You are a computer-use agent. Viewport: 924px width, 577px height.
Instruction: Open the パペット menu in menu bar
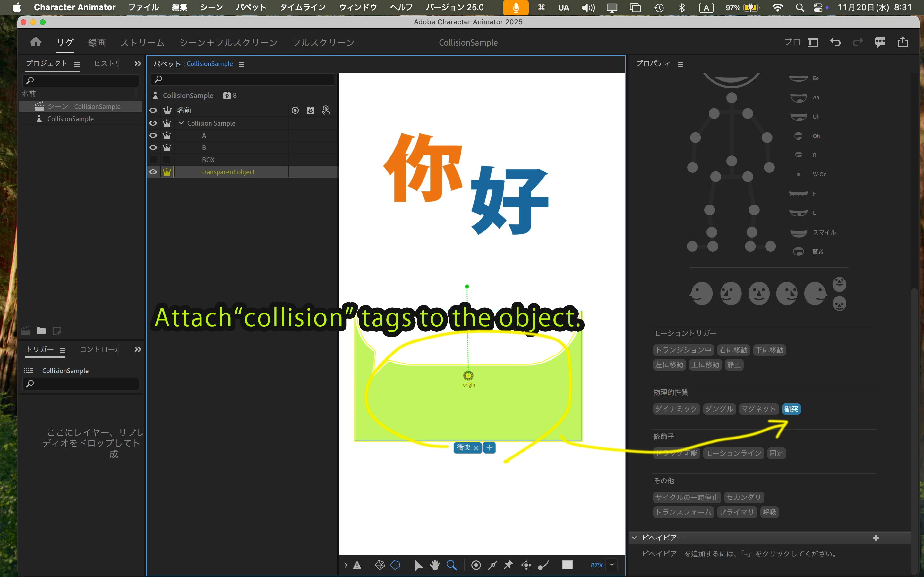pos(251,7)
